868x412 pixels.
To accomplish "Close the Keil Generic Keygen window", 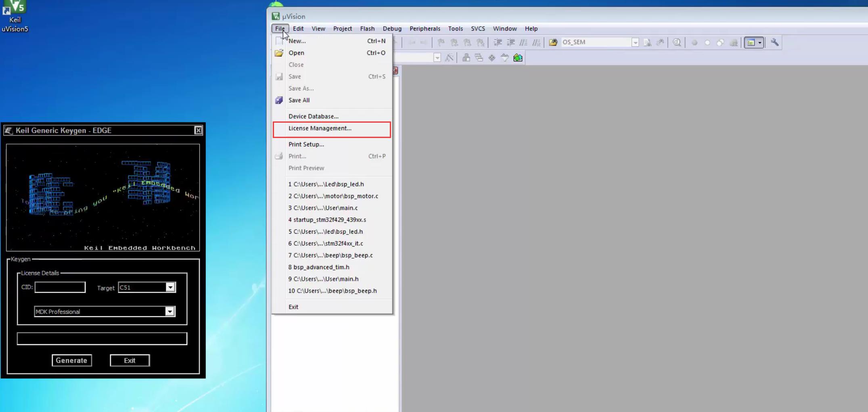I will pyautogui.click(x=198, y=130).
